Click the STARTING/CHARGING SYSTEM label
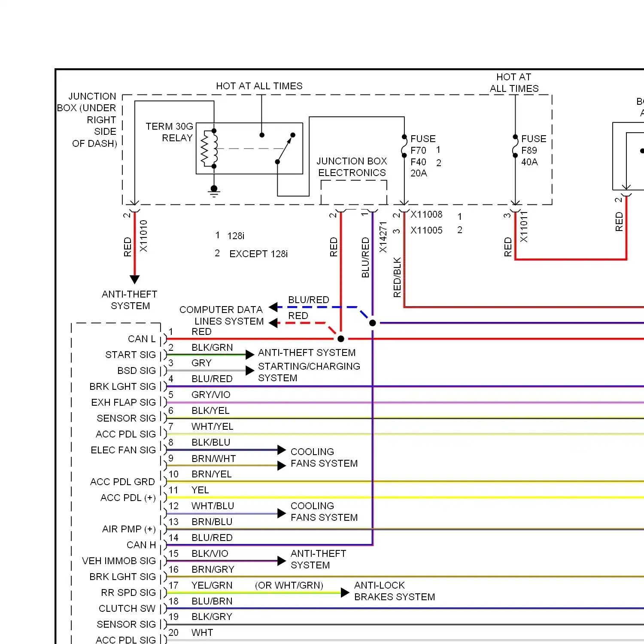The image size is (644, 644). tap(309, 372)
